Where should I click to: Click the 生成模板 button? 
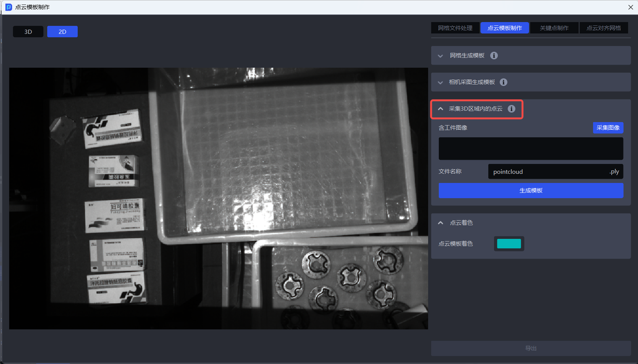point(531,190)
